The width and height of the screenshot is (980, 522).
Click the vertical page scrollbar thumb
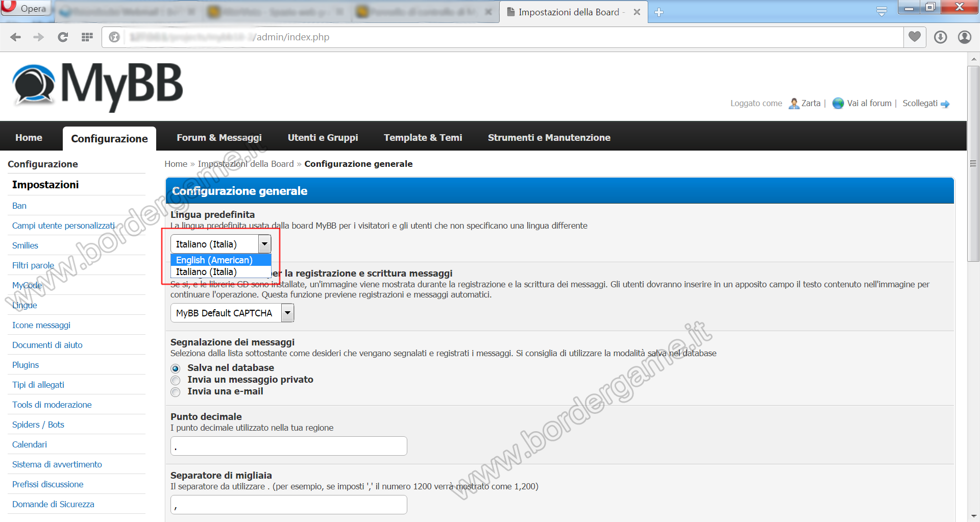click(973, 163)
